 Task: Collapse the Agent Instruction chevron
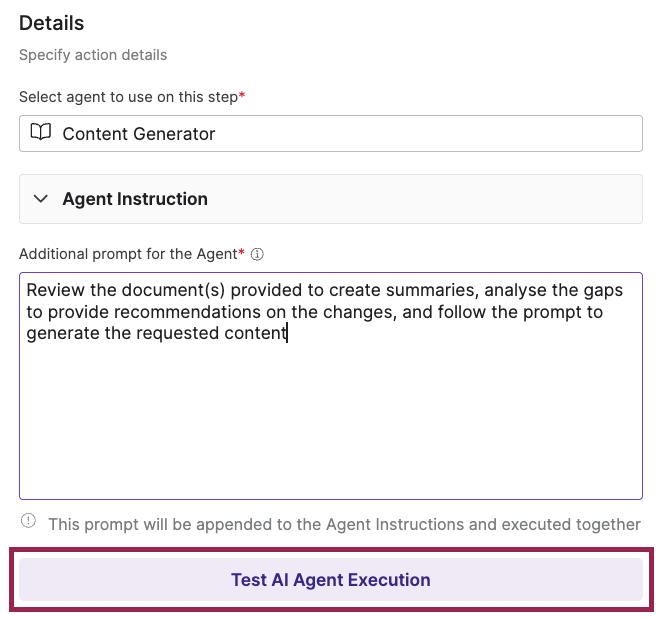41,199
